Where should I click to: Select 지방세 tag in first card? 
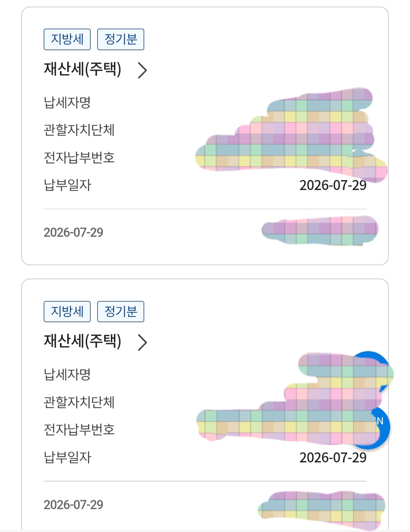(67, 39)
